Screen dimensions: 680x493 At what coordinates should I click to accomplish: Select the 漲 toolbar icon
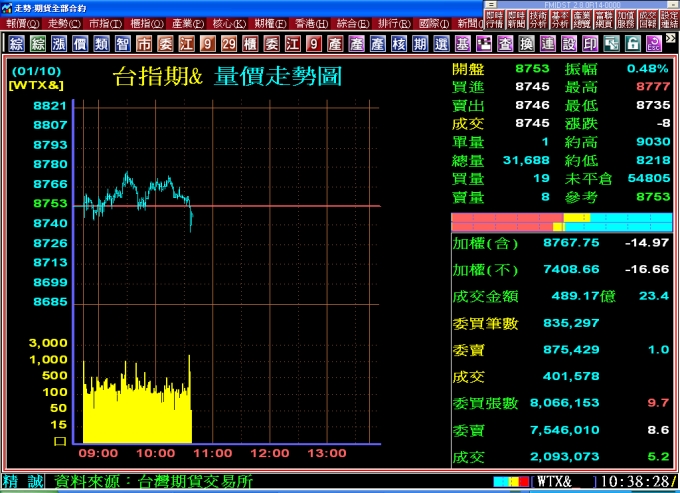click(59, 44)
